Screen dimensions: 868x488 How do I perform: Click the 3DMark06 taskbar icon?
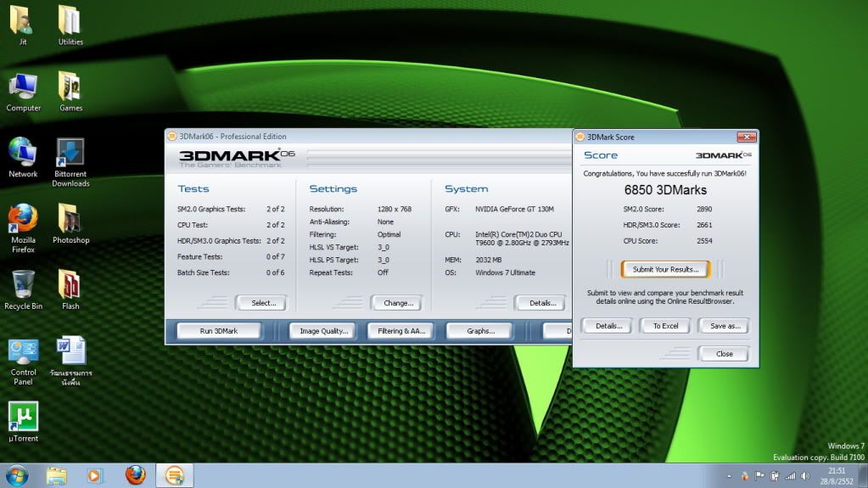175,475
